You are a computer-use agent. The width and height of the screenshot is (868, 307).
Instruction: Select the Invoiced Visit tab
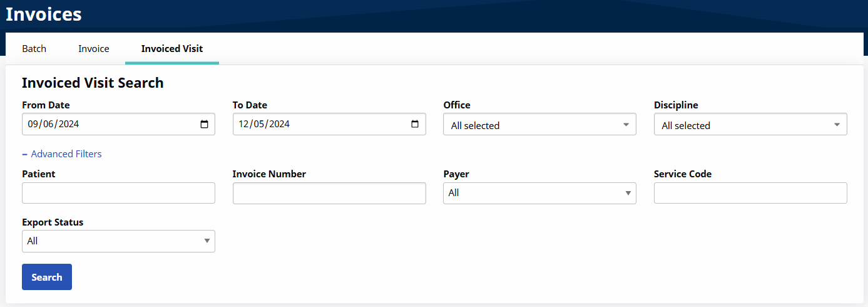coord(172,48)
